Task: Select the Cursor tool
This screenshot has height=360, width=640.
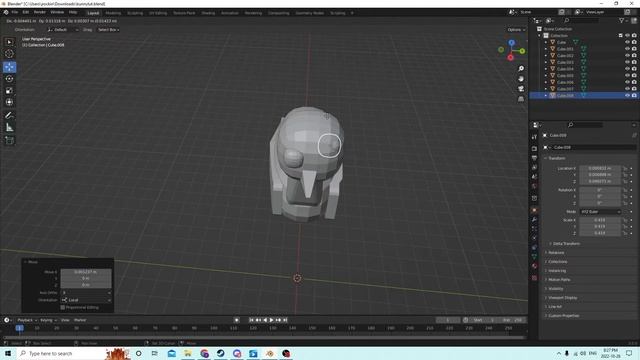Action: (x=9, y=54)
